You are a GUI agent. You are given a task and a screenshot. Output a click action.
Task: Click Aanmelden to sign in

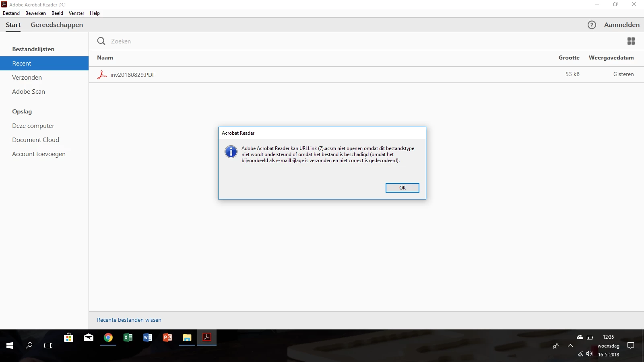[621, 25]
